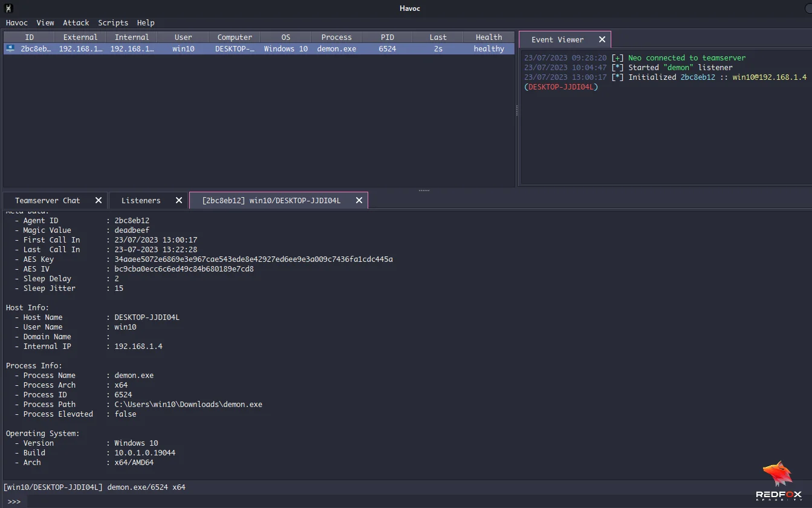Close the Event Viewer tab

coord(602,39)
